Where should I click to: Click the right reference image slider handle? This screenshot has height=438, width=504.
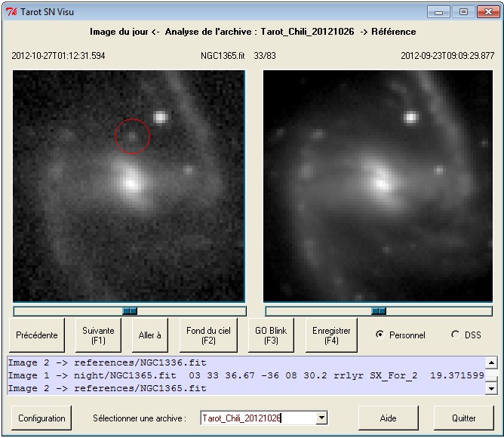(x=379, y=310)
